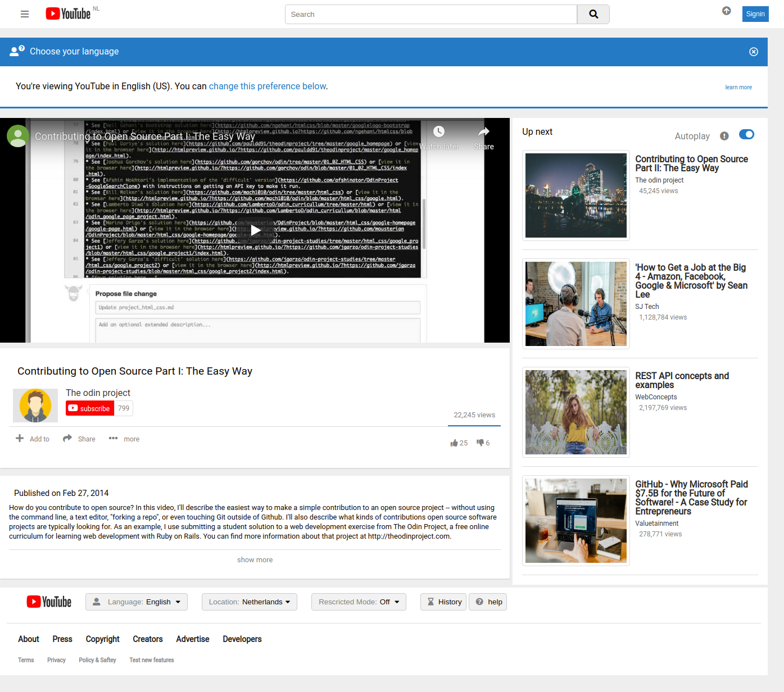This screenshot has width=784, height=692.
Task: Open the hamburger menu icon
Action: click(25, 14)
